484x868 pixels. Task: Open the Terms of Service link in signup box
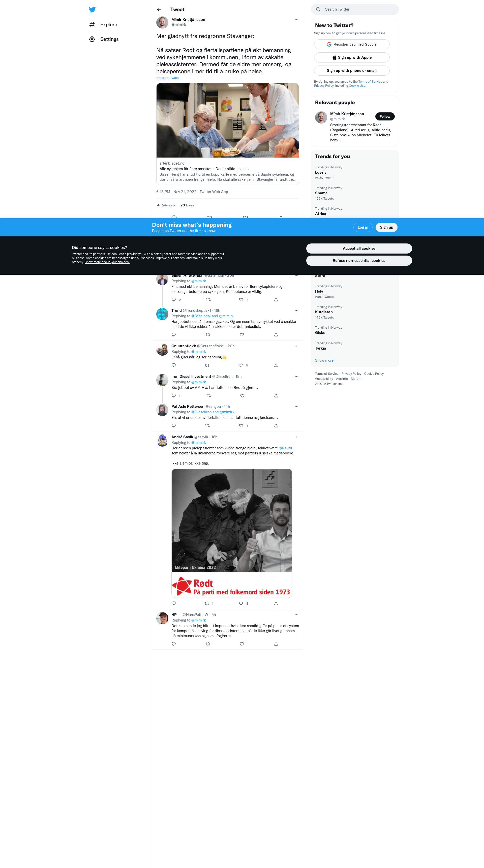click(x=370, y=82)
